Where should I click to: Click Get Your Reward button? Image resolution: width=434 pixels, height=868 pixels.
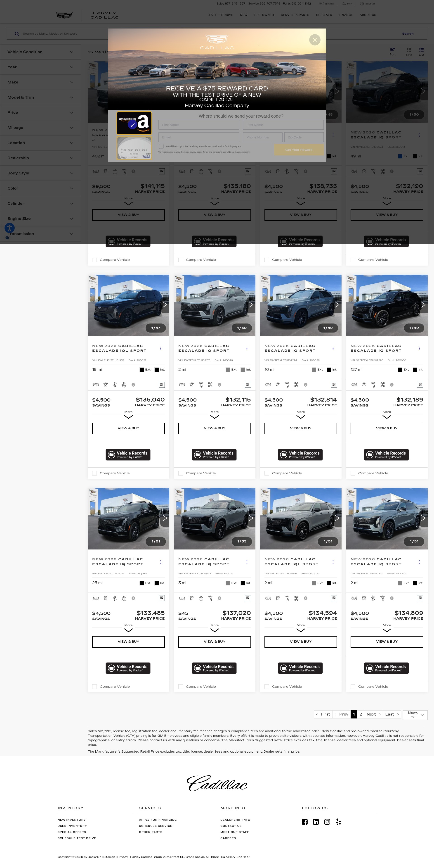tap(299, 150)
